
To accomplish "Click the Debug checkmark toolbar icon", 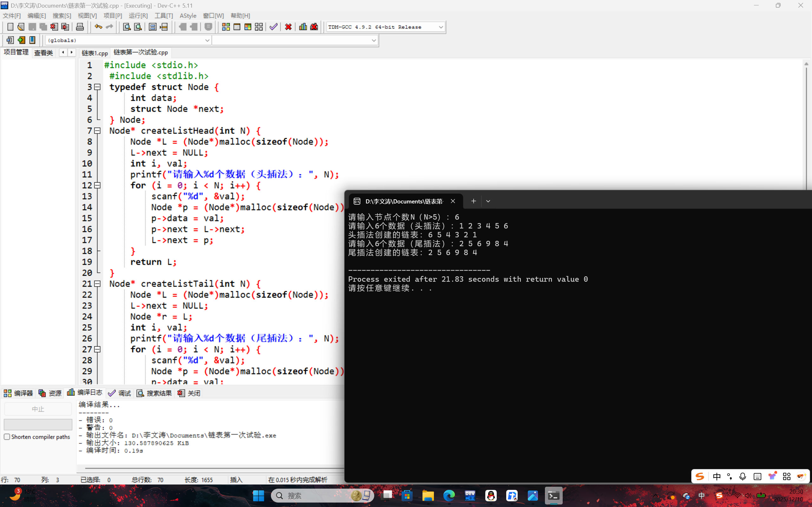I will click(x=273, y=27).
